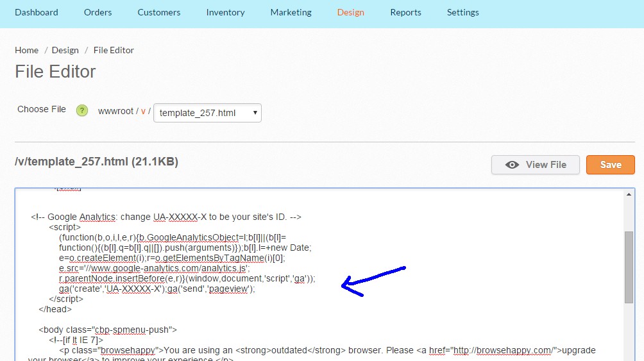Click the <!--[if lt IE 7]> line
644x361 pixels.
pos(76,340)
